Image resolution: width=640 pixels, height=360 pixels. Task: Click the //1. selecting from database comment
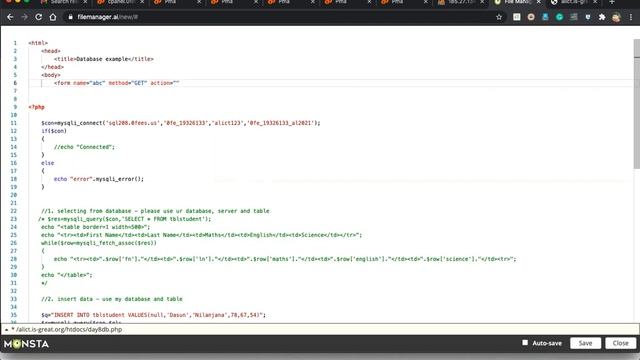coord(155,211)
